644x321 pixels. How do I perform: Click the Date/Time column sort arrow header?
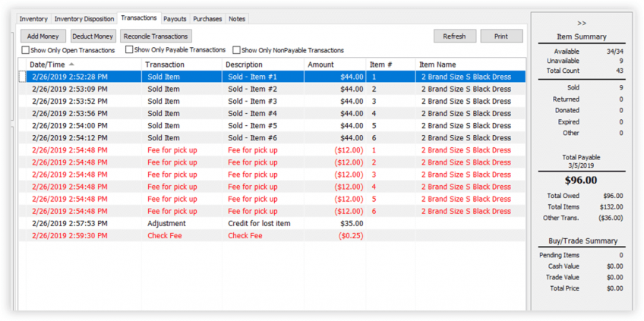(x=72, y=65)
